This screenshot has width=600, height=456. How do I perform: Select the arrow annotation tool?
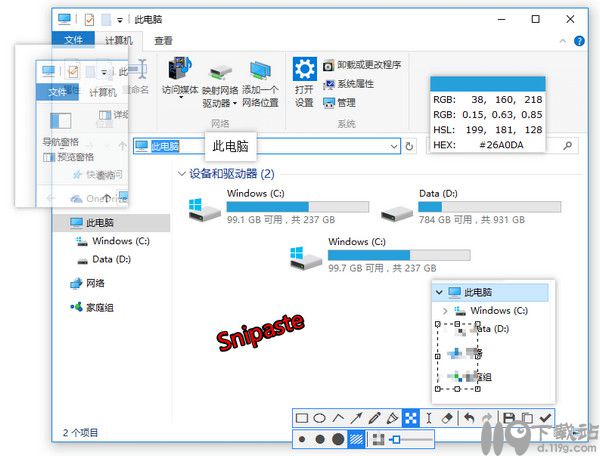tap(356, 418)
